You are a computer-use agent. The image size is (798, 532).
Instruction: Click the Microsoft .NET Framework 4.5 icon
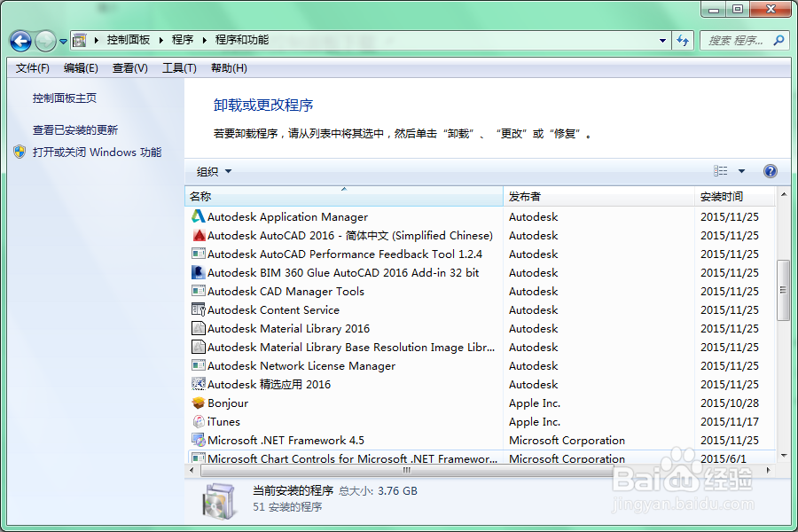coord(199,440)
